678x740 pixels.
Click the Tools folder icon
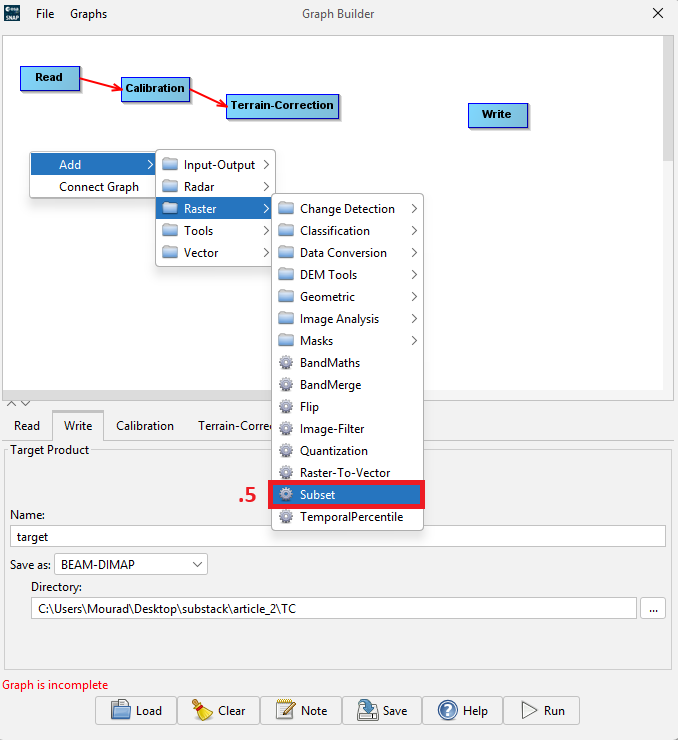pos(170,230)
